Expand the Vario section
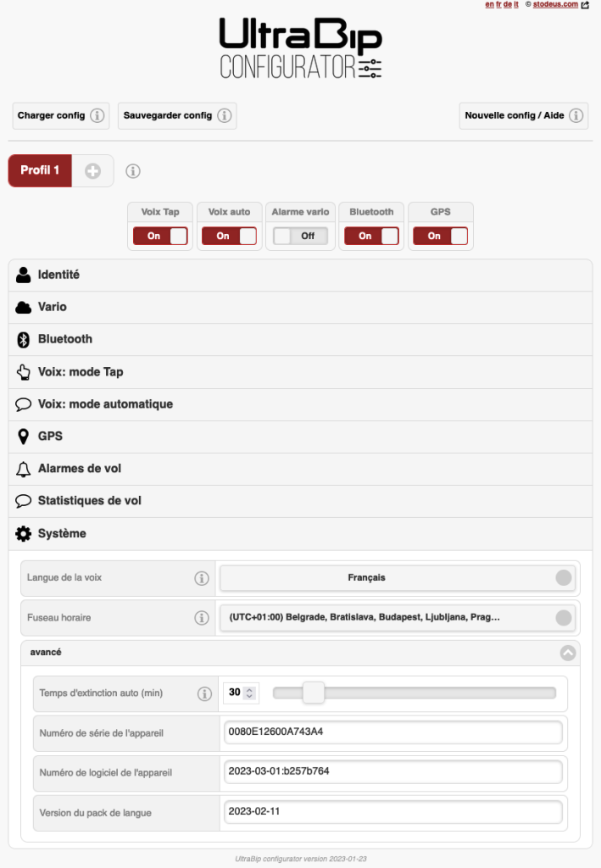This screenshot has width=601, height=868. [53, 307]
